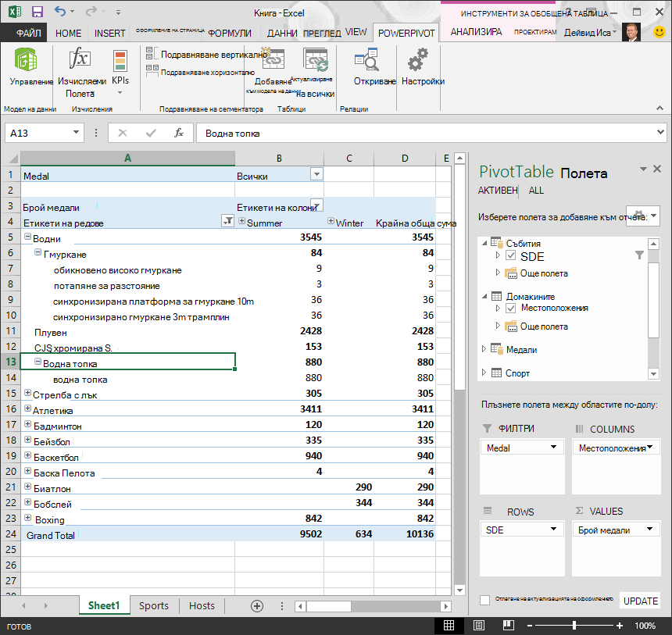The width and height of the screenshot is (672, 635).
Task: Expand the Стрелба с лък row
Action: [28, 393]
